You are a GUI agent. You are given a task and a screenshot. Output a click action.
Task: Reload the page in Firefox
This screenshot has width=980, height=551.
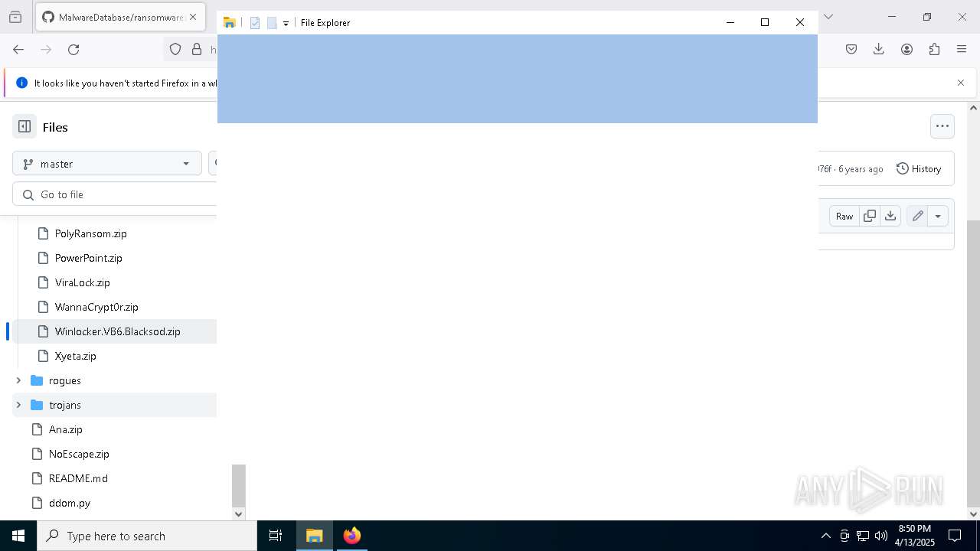coord(73,49)
